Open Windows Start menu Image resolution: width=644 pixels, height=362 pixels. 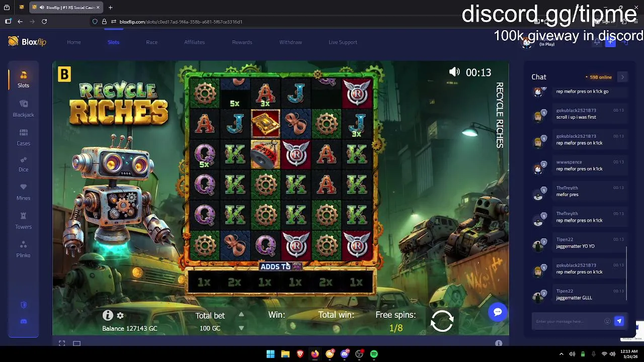pos(270,354)
